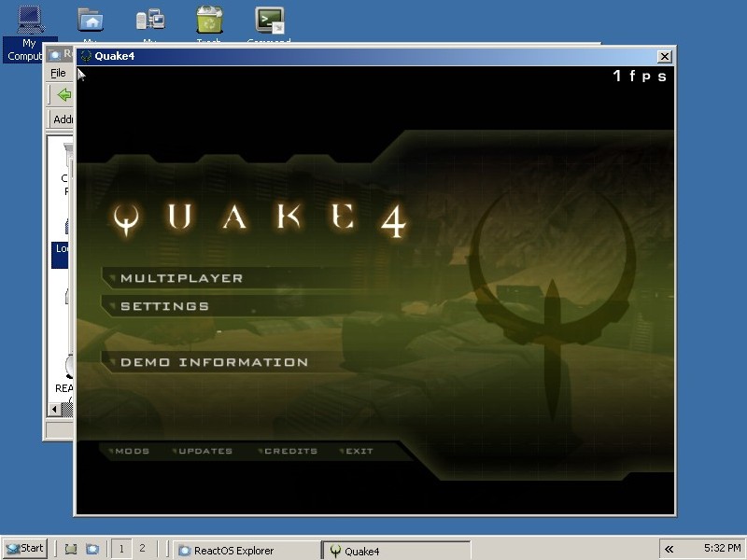
Task: Open the home folder desktop icon
Action: pos(91,21)
